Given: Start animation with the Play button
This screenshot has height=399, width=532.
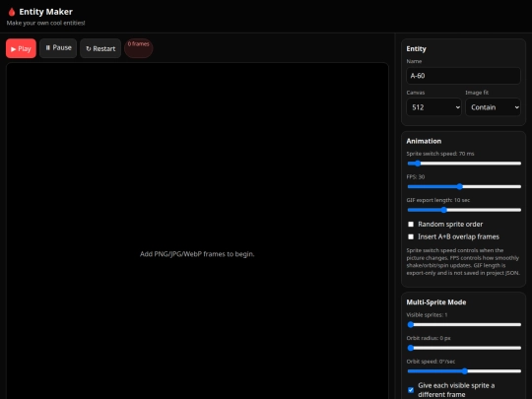Looking at the screenshot, I should coord(21,48).
